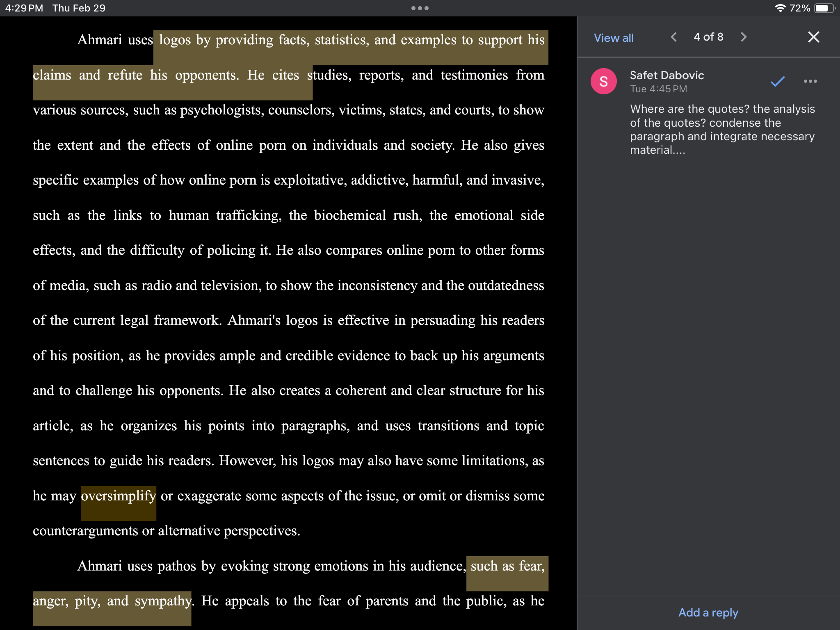Go to the next comment with right chevron
Viewport: 840px width, 630px height.
(x=744, y=37)
